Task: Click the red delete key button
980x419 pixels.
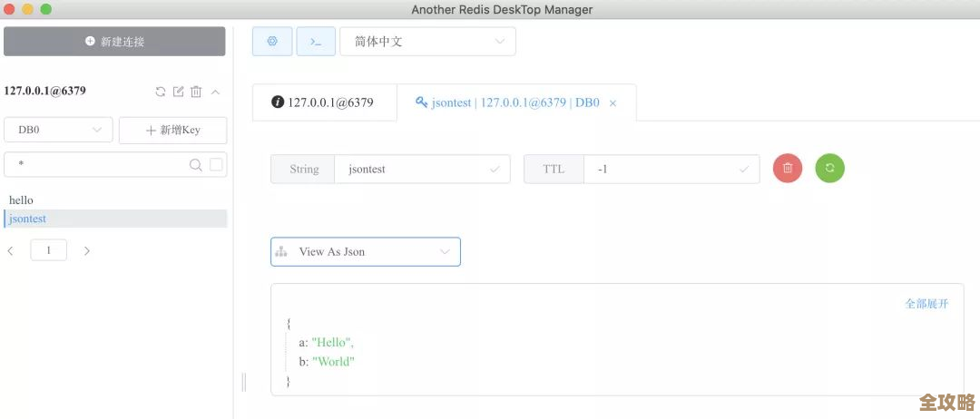Action: (x=788, y=169)
